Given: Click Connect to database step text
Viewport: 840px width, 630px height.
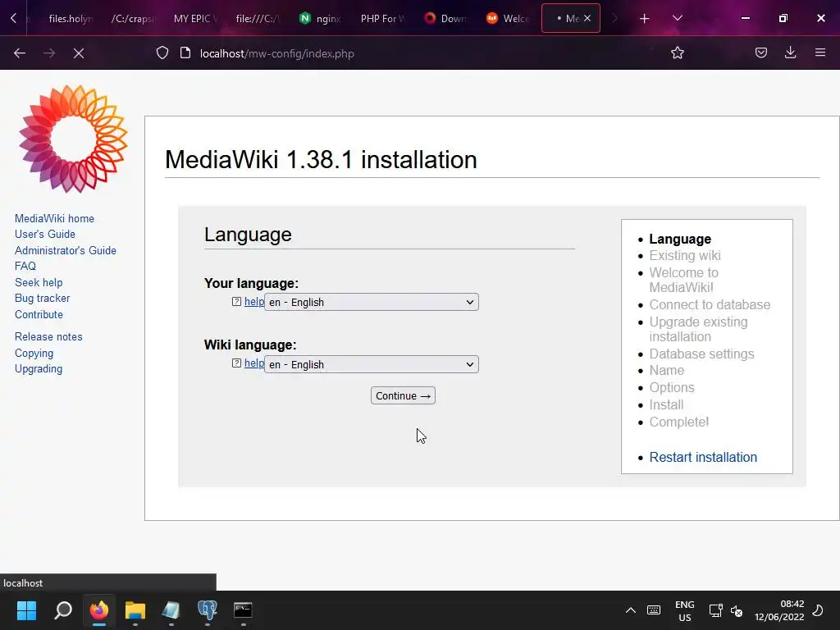Looking at the screenshot, I should click(x=710, y=304).
